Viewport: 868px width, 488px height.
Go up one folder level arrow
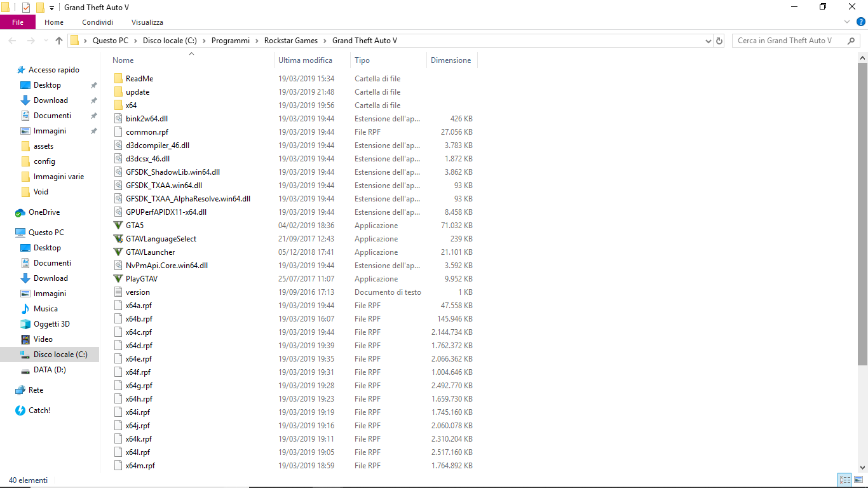pyautogui.click(x=59, y=41)
